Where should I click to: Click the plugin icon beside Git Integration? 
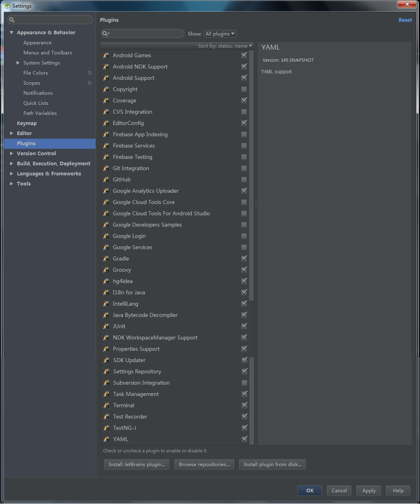point(106,168)
